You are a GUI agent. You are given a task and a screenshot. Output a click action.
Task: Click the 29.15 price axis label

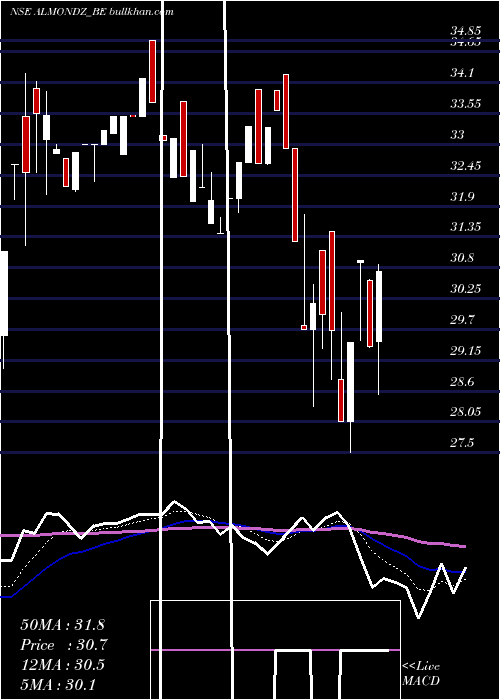(465, 351)
